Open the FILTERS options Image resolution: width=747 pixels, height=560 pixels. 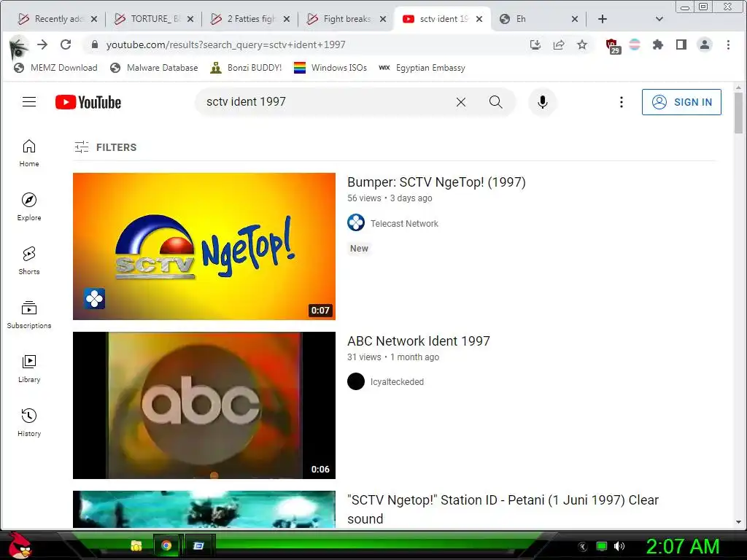[106, 147]
